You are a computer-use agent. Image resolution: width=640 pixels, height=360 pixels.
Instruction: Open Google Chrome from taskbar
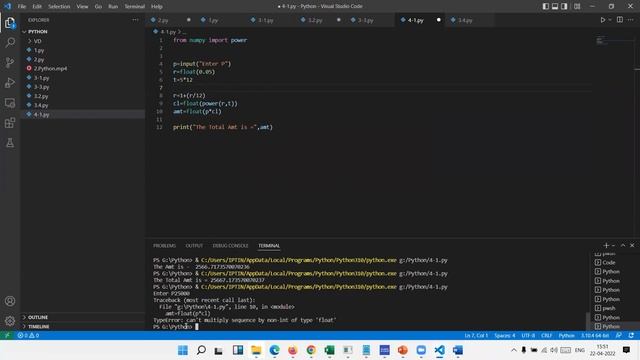pos(311,350)
